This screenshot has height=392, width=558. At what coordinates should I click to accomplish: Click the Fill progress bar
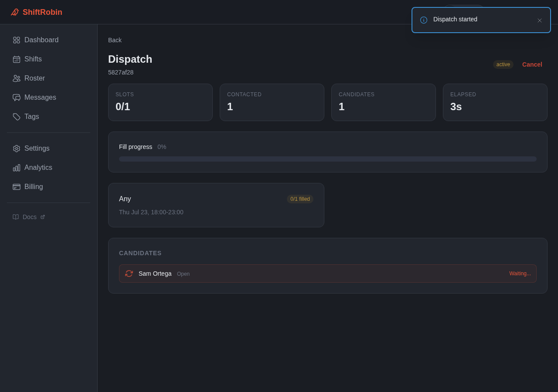(x=328, y=159)
